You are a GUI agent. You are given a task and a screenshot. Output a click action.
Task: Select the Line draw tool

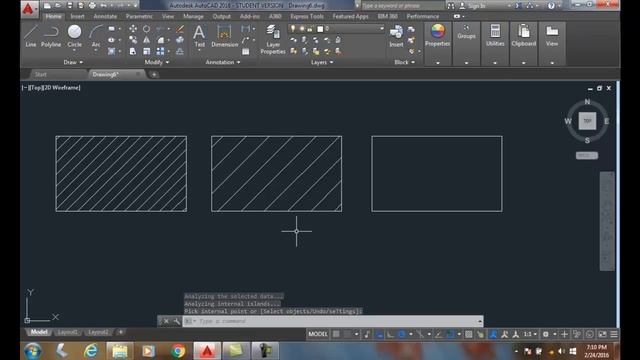point(31,36)
